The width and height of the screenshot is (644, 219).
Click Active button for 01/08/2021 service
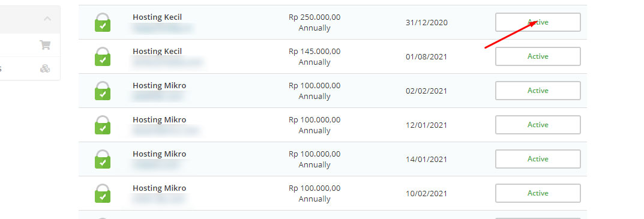(x=538, y=56)
